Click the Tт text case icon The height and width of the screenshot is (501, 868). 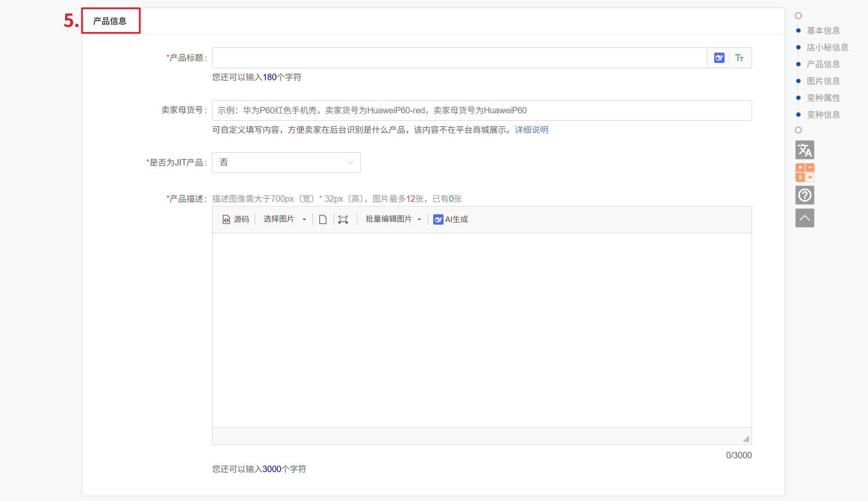coord(739,58)
